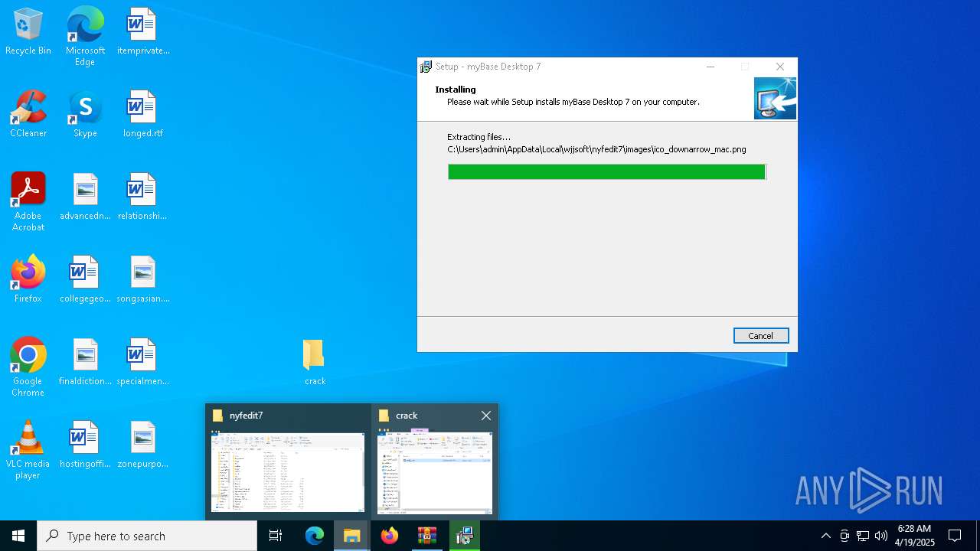Screen dimensions: 980x551
Task: Click the nyfedit7 preview title label
Action: (x=247, y=416)
